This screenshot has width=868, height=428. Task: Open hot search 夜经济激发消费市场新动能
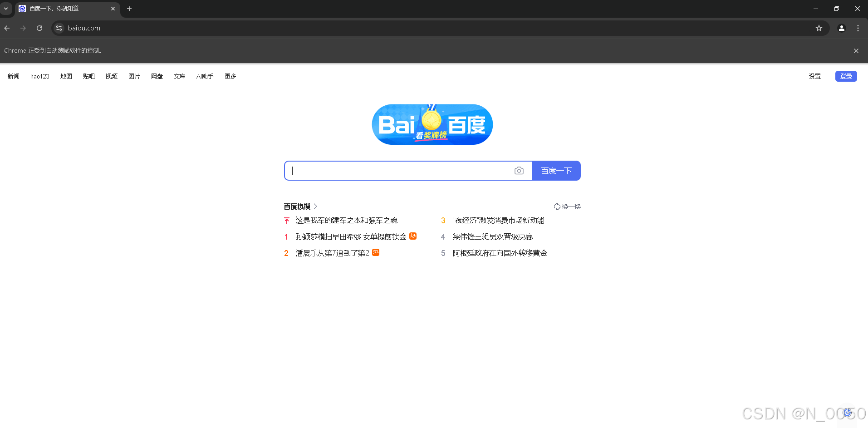498,221
